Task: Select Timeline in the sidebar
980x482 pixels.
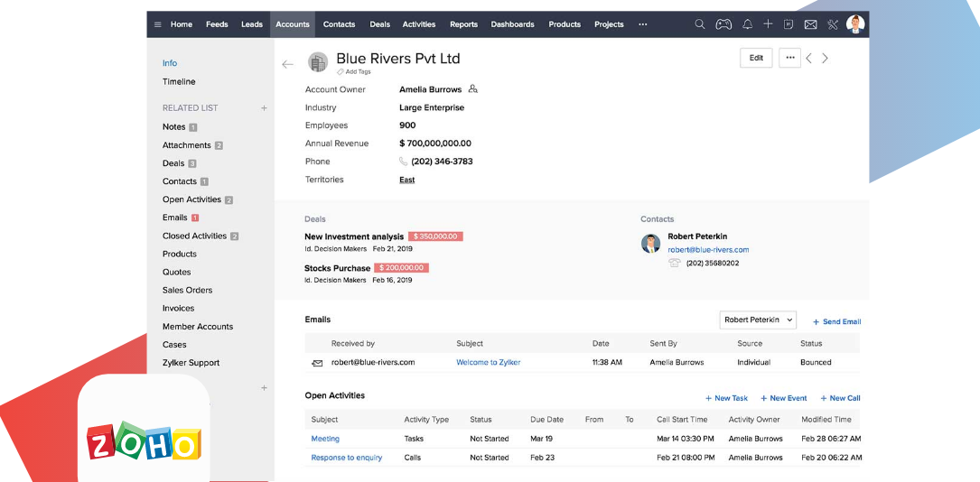Action: (179, 82)
